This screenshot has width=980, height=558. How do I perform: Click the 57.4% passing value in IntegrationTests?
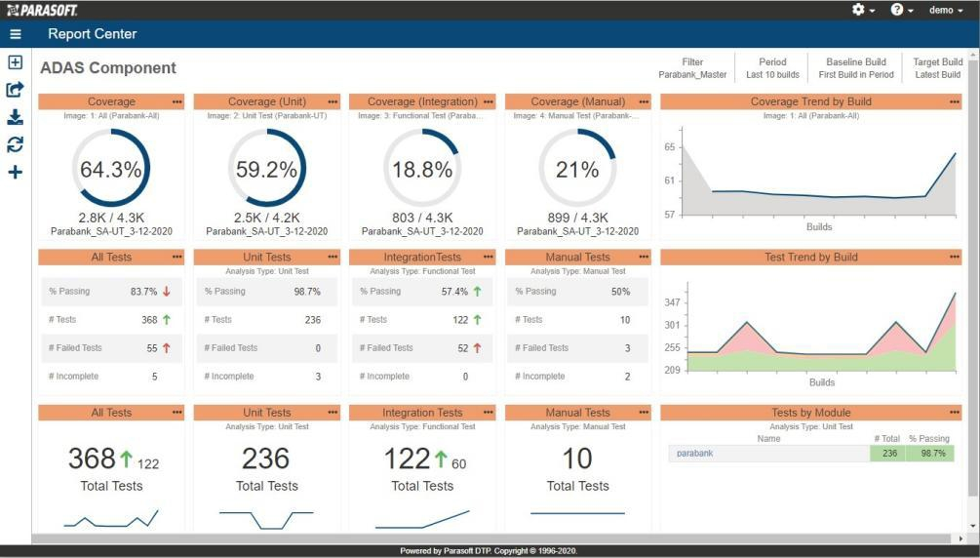coord(454,292)
